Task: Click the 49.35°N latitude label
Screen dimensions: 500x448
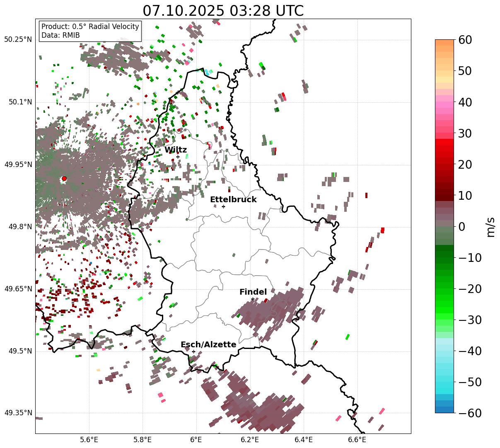Action: point(18,413)
